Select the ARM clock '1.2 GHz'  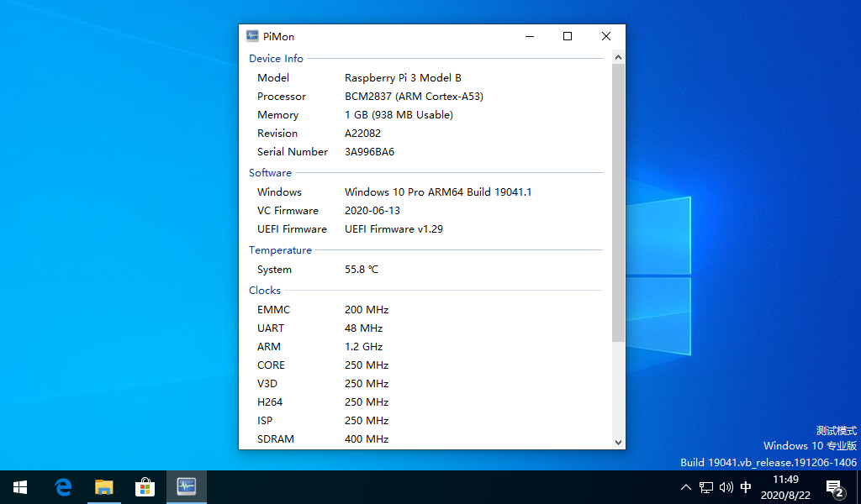click(x=363, y=347)
